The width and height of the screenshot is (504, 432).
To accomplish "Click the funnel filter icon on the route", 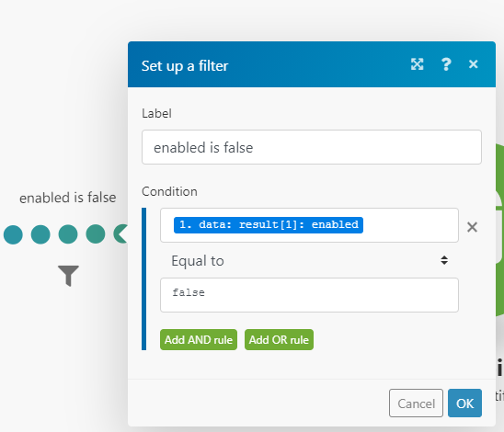I will [68, 275].
